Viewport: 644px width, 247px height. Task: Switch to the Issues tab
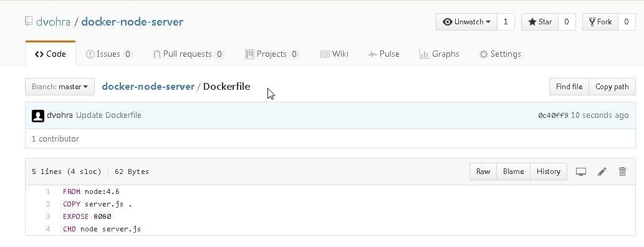point(109,54)
